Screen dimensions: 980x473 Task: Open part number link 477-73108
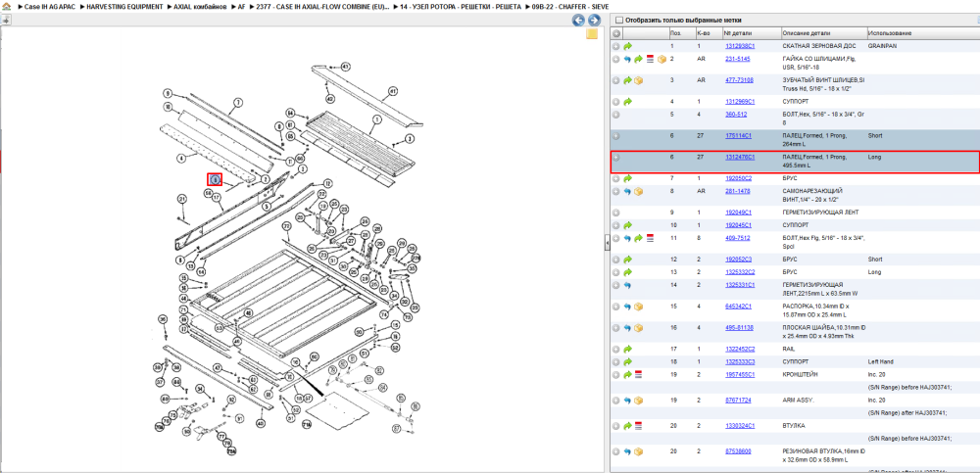(x=739, y=80)
